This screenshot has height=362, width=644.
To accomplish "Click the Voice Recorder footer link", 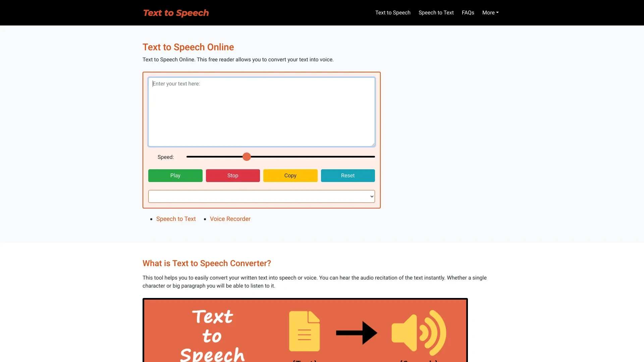I will coord(230,218).
